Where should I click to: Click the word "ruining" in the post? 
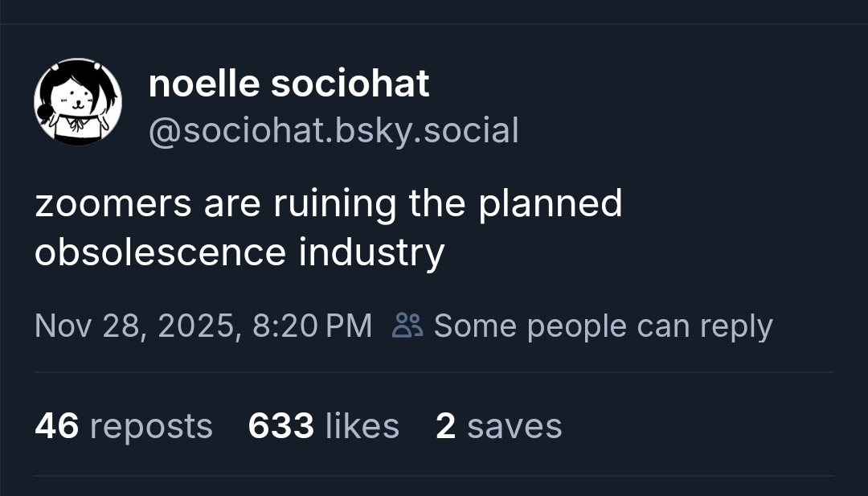(x=334, y=203)
